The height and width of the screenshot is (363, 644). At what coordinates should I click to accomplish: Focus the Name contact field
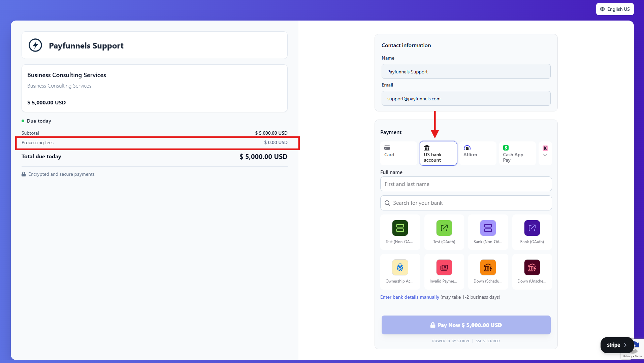(466, 71)
